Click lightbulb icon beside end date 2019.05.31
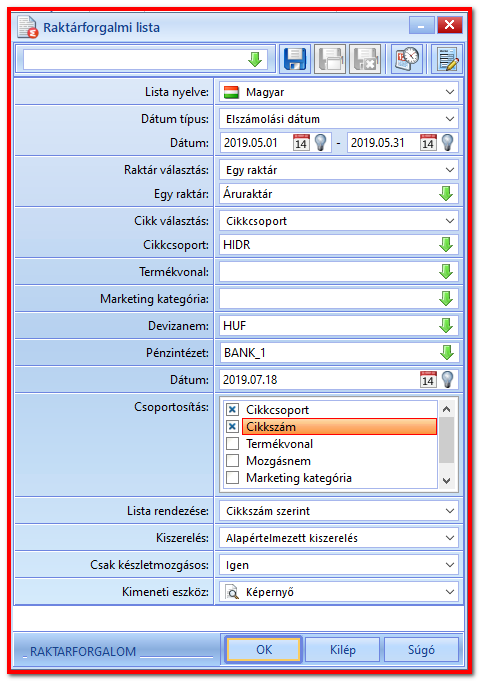Screen dimensions: 479x681 [x=447, y=142]
